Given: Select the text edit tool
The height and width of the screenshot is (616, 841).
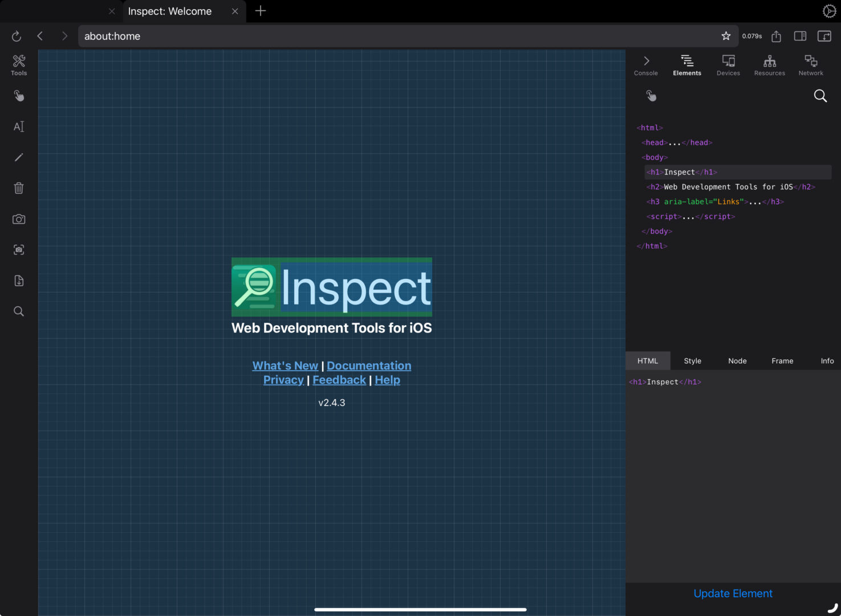Looking at the screenshot, I should tap(19, 127).
